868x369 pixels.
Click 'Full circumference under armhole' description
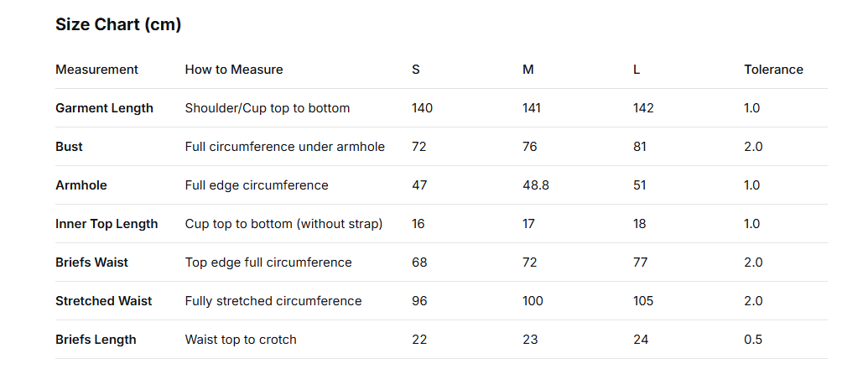(x=284, y=147)
